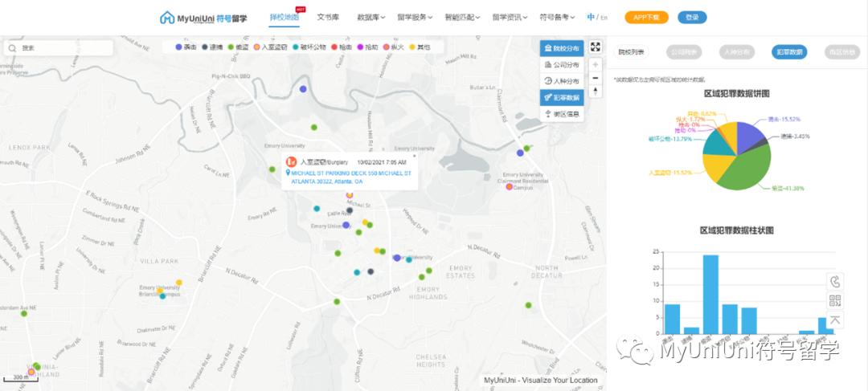The width and height of the screenshot is (868, 391).
Task: Click purple assault marker near the river
Action: (303, 88)
